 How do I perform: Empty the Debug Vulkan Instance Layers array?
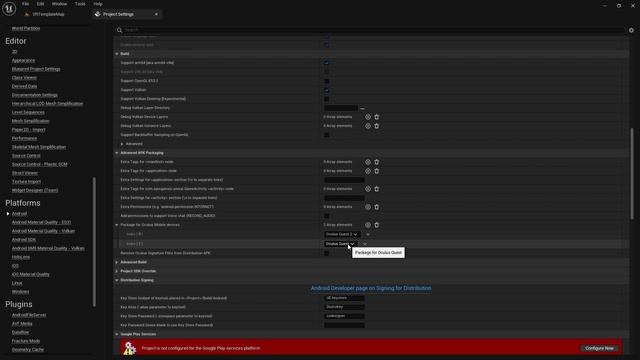pos(376,126)
